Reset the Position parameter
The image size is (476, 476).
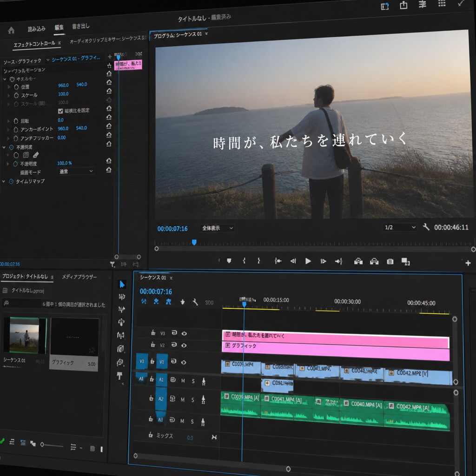[109, 82]
